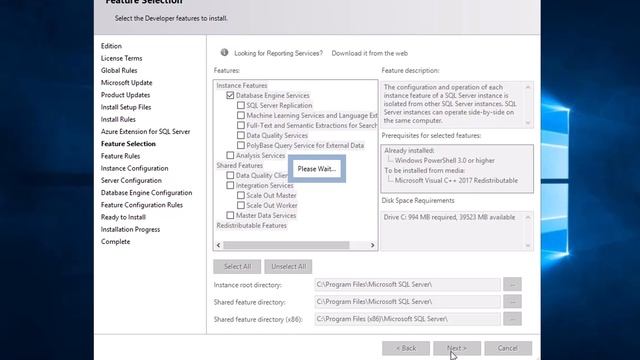Screen dimensions: 640x360
Task: Select the Complete step in sidebar
Action: (x=116, y=242)
